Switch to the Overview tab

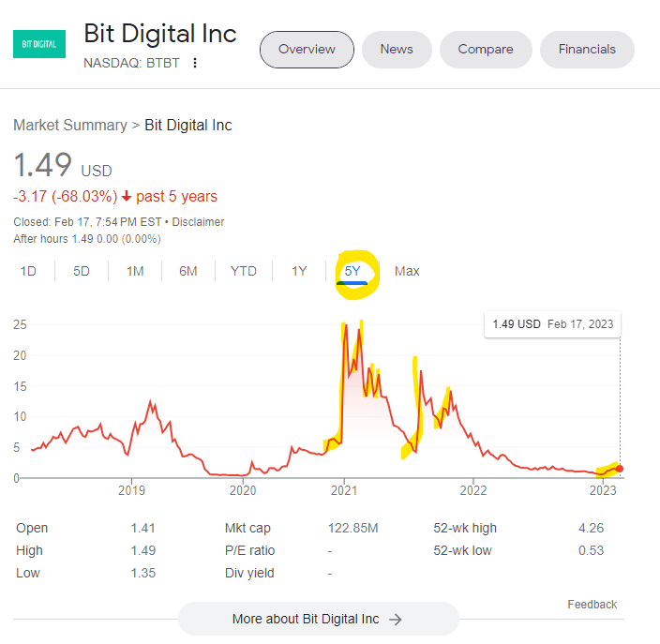(307, 50)
